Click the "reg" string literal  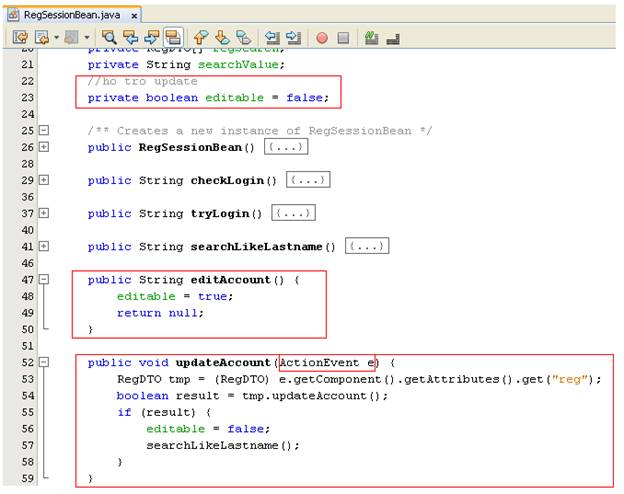coord(570,379)
